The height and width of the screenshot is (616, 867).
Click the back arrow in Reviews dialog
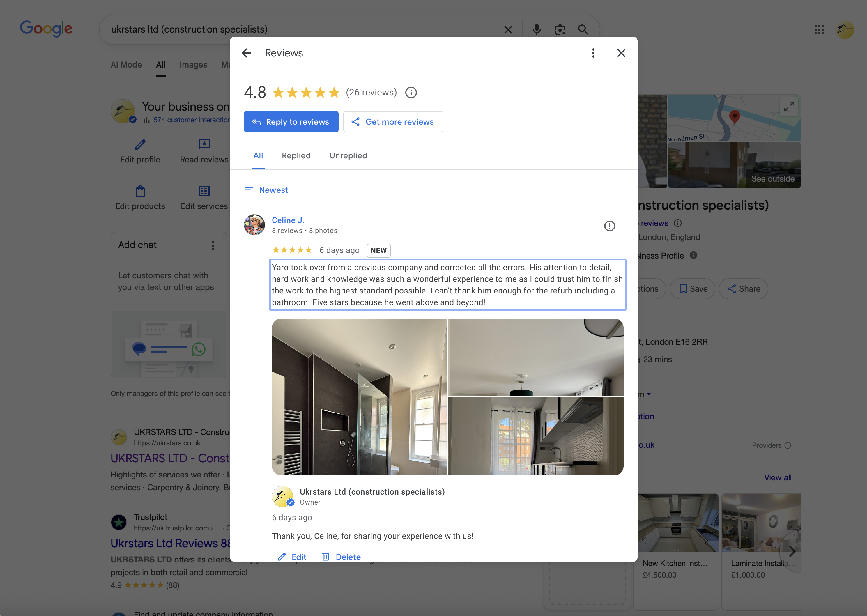(247, 53)
